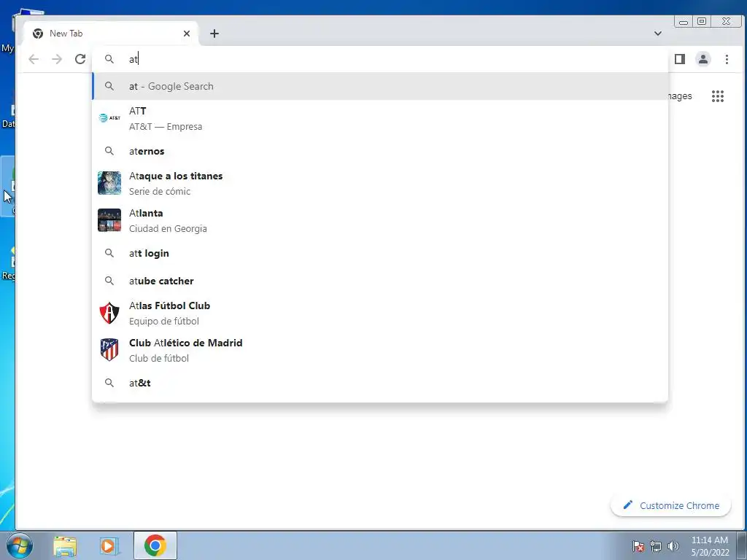Click the browser back arrow
The height and width of the screenshot is (560, 747).
point(34,59)
